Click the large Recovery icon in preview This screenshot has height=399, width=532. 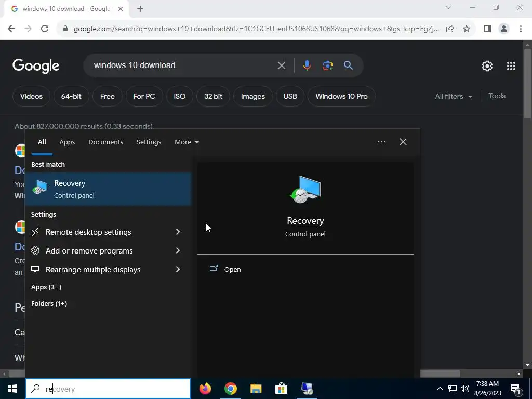[305, 190]
